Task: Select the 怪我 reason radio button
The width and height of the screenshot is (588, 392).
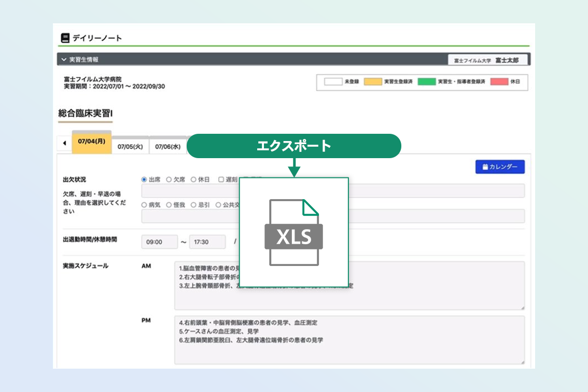Action: tap(169, 205)
